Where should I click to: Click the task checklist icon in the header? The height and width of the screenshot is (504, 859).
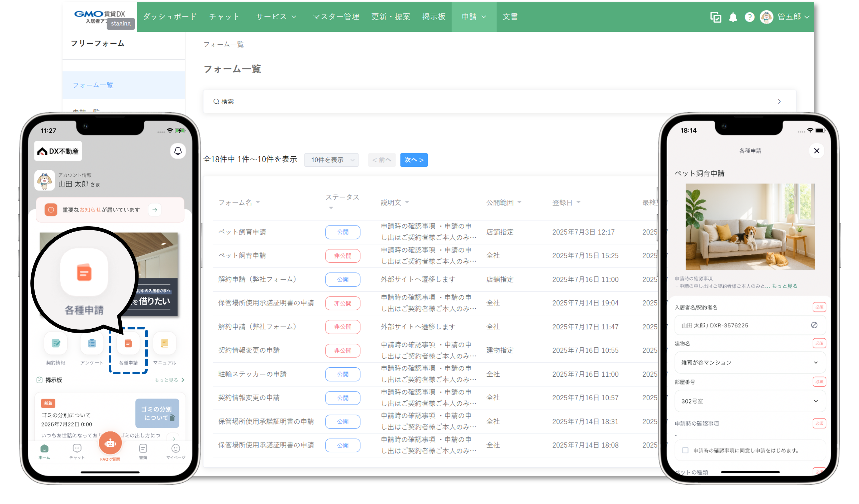[x=715, y=17]
